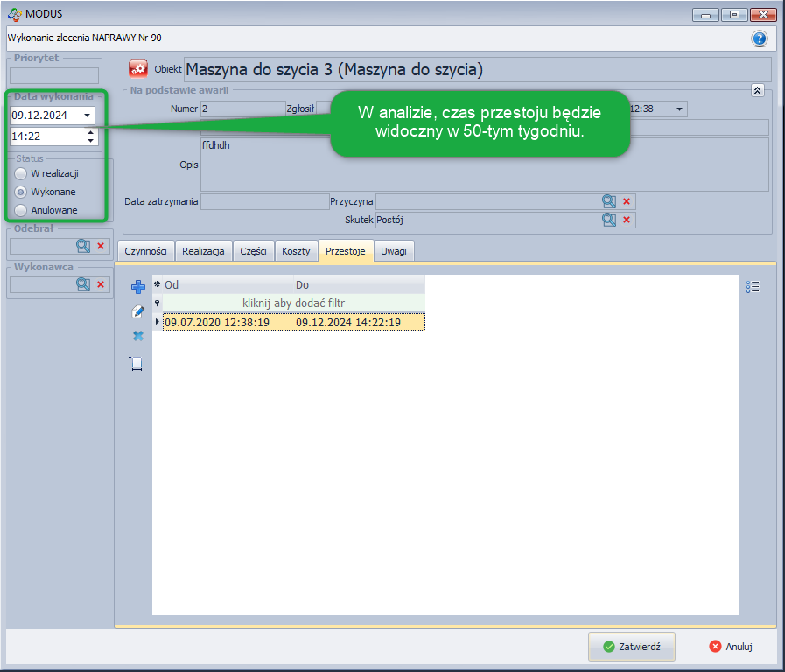This screenshot has width=785, height=672.
Task: Increase the execution time with the up arrow
Action: (90, 132)
